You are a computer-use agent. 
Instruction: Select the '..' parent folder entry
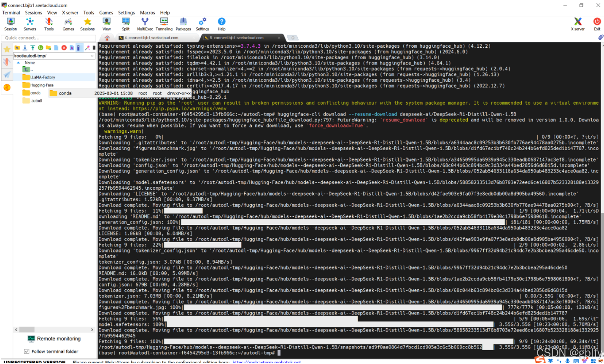tap(28, 70)
